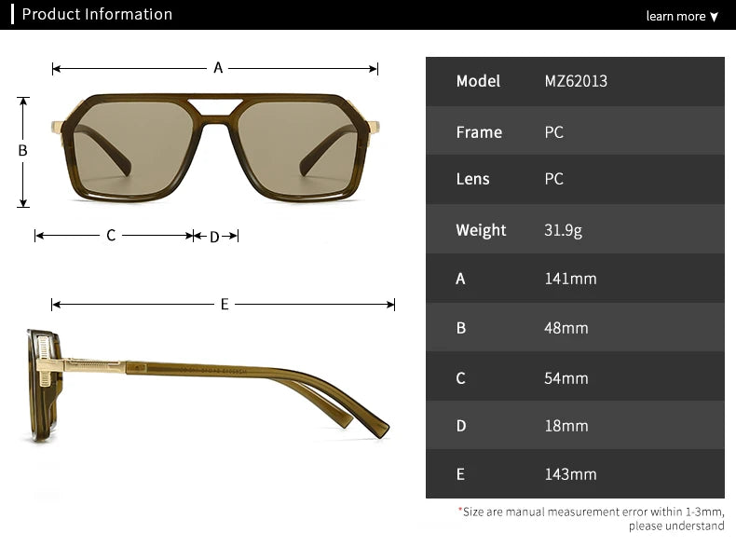Viewport: 736px width, 560px height.
Task: Click the "54mm" value for dimension C
Action: tap(566, 378)
